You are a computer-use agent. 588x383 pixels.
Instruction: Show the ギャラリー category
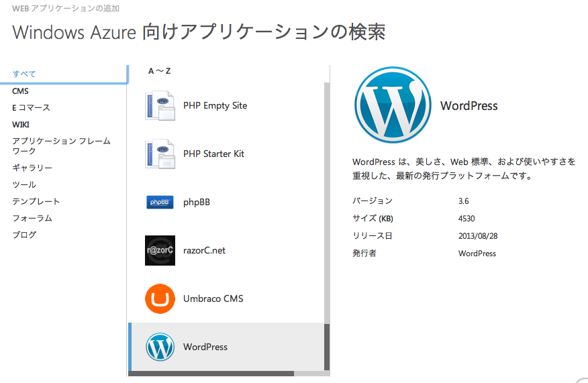tap(32, 168)
